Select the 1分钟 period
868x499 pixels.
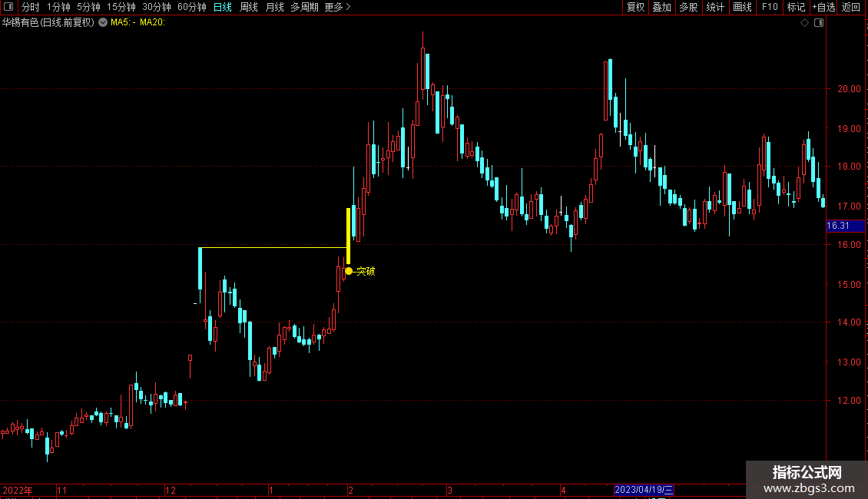coord(58,7)
